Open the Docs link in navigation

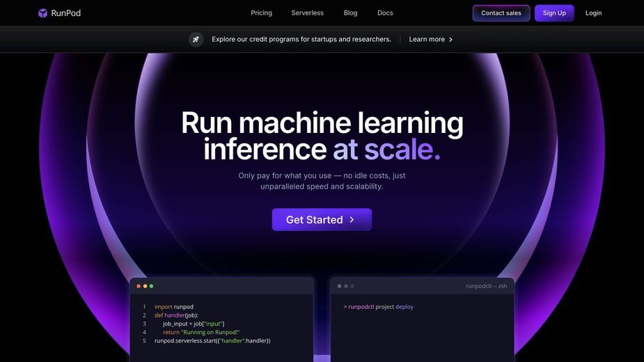(385, 13)
